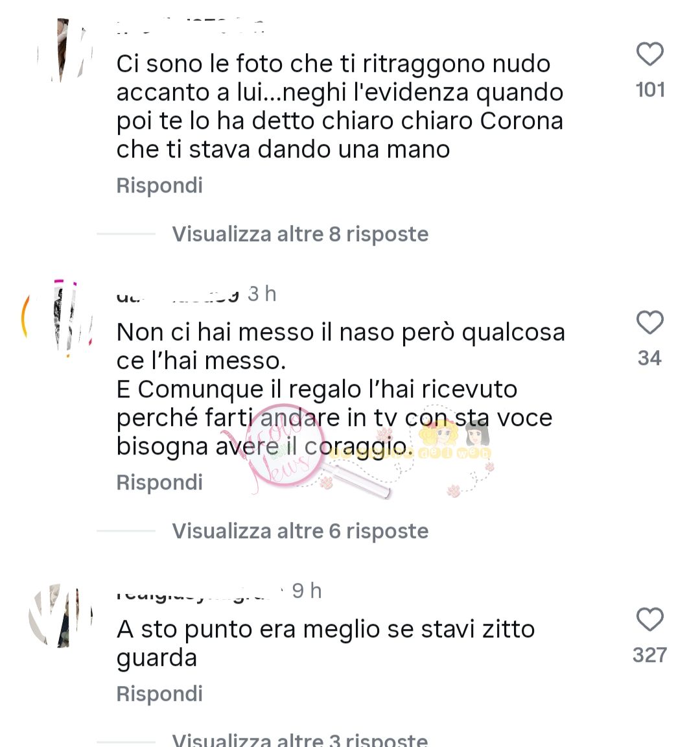The height and width of the screenshot is (747, 700).
Task: Reply to the comment mentioning Corona
Action: click(159, 185)
